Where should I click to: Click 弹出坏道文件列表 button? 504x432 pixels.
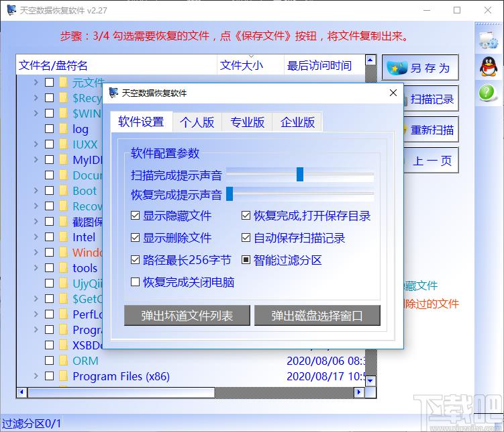tap(187, 316)
